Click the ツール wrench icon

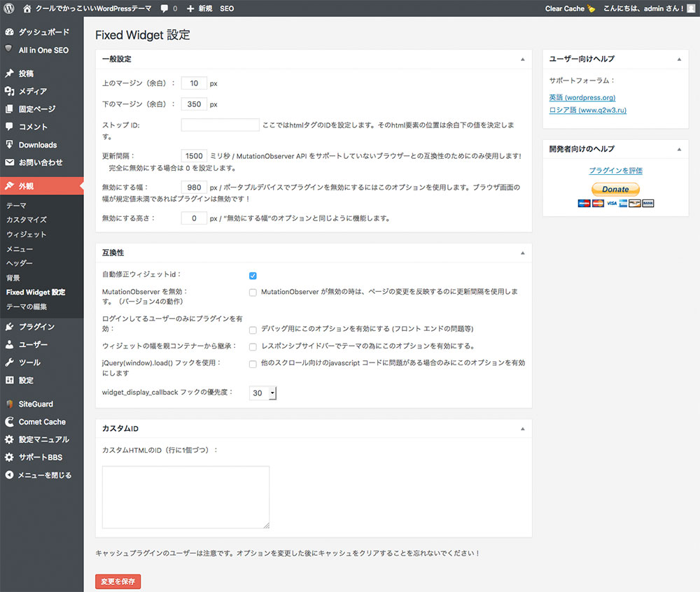pyautogui.click(x=9, y=362)
